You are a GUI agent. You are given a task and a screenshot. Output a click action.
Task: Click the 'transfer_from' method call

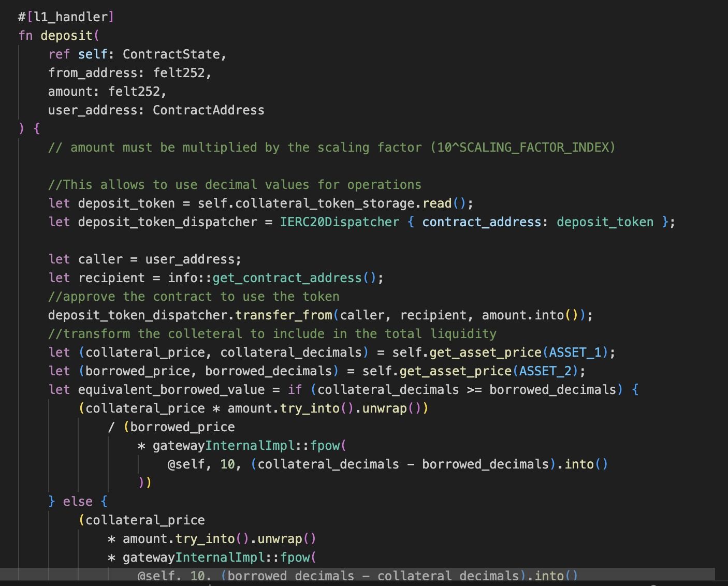pyautogui.click(x=284, y=315)
